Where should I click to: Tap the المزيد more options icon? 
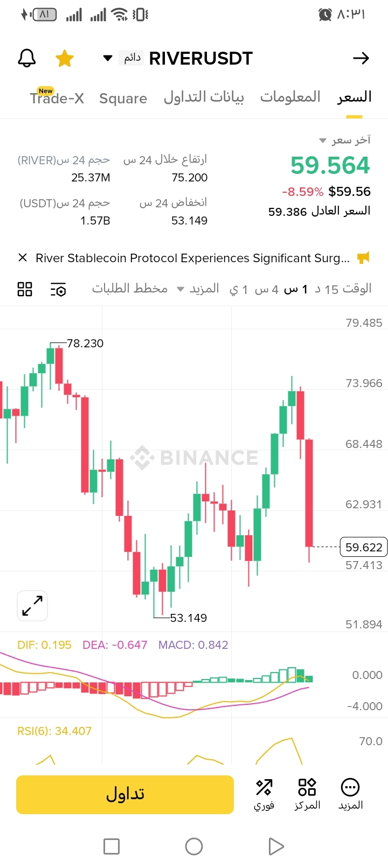(x=350, y=794)
